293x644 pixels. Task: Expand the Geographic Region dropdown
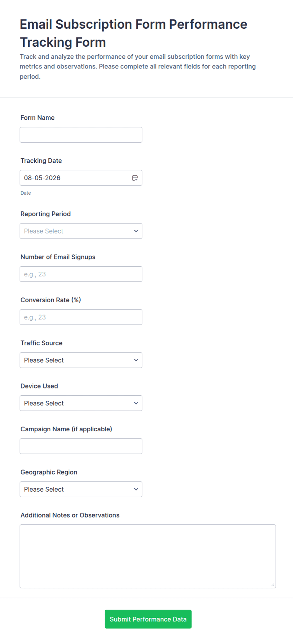(81, 489)
